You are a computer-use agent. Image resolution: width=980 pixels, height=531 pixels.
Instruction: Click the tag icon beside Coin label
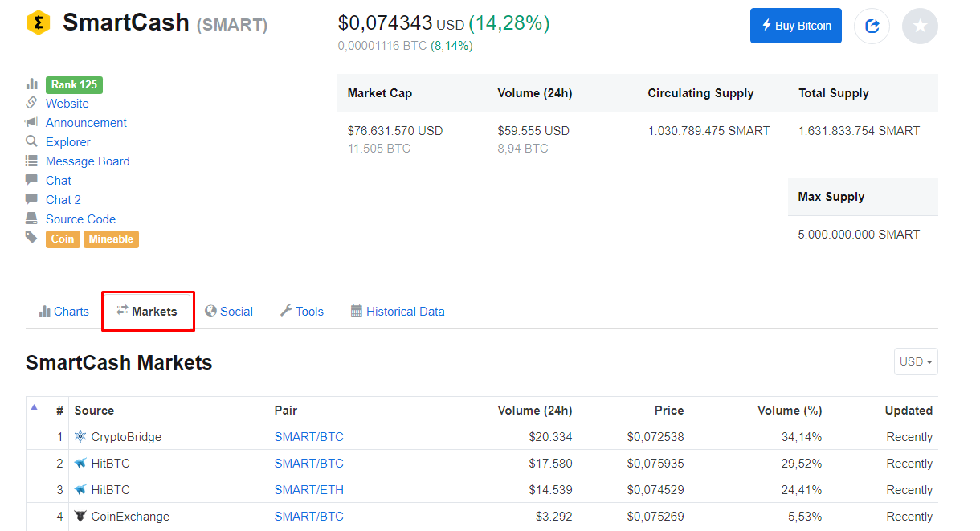click(32, 238)
